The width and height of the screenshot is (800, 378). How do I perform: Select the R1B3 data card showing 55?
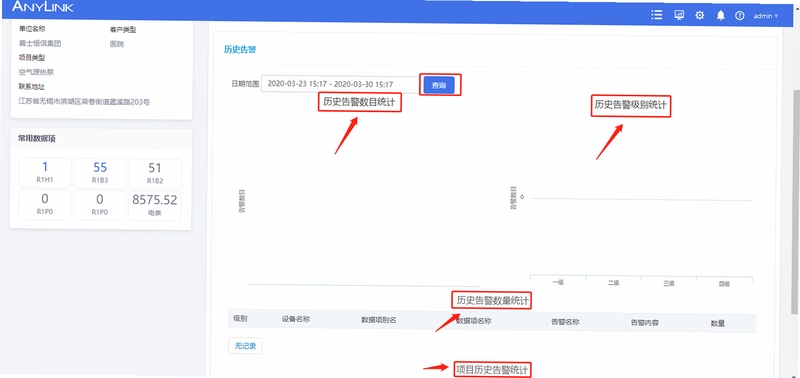[100, 173]
